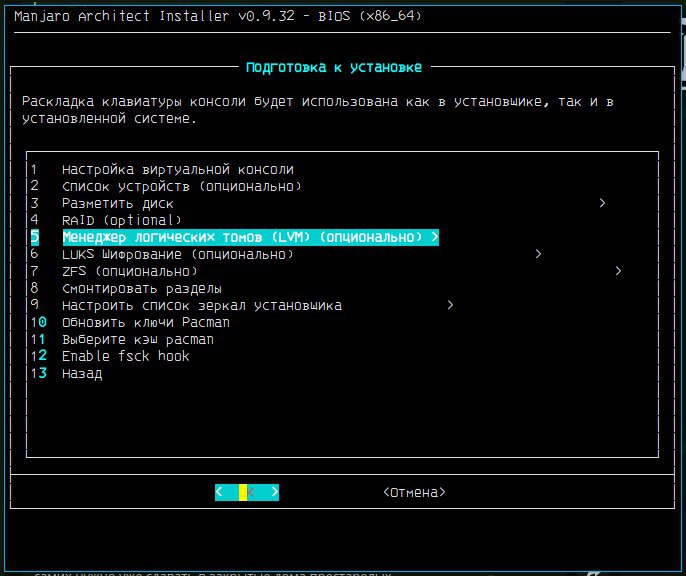Click submenu arrow on the ZFS row
The height and width of the screenshot is (576, 686).
click(618, 271)
